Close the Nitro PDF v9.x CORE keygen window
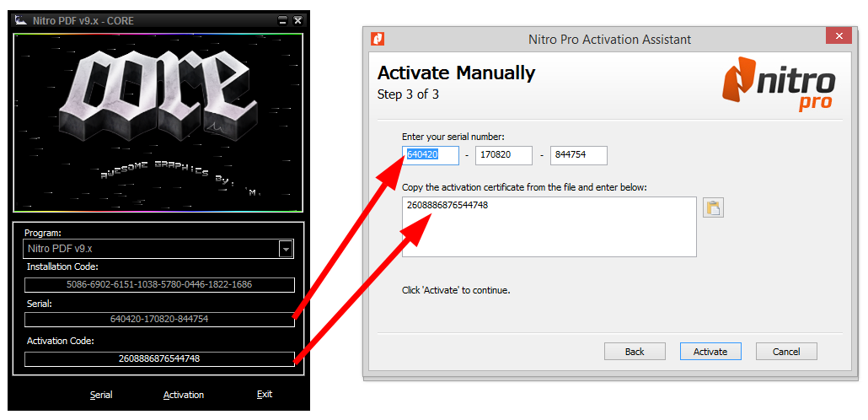The width and height of the screenshot is (868, 420). click(297, 21)
